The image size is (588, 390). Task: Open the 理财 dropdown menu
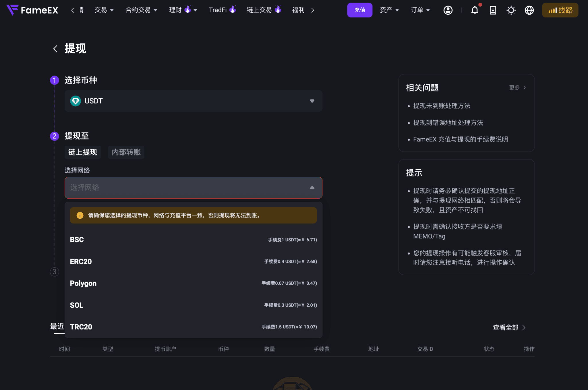tap(183, 10)
